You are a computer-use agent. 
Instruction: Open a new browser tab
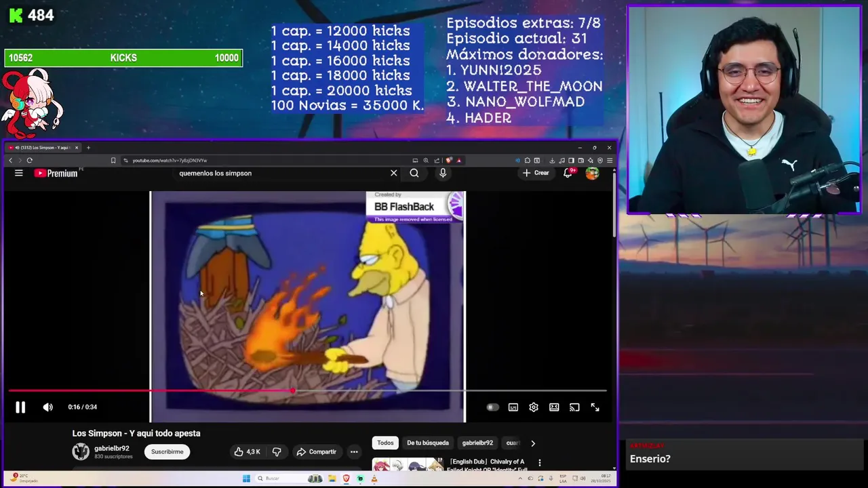(88, 148)
